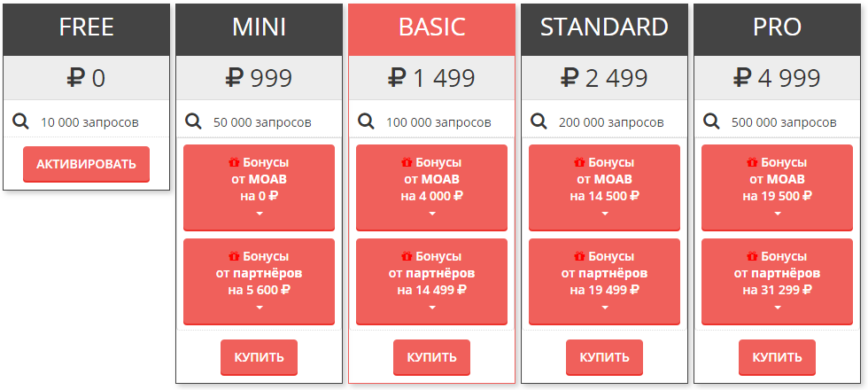Click the search icon in the FREE plan
Viewport: 868px width, 390px height.
click(x=21, y=121)
